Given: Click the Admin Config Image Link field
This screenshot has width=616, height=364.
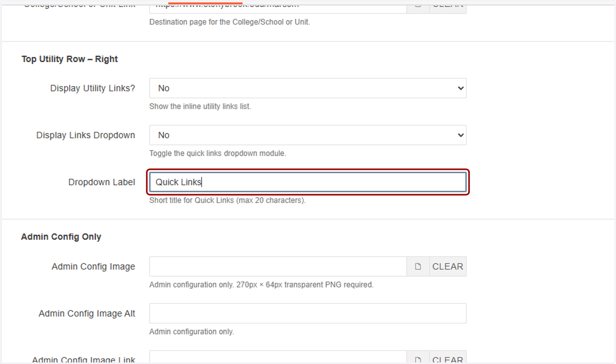Looking at the screenshot, I should 278,357.
